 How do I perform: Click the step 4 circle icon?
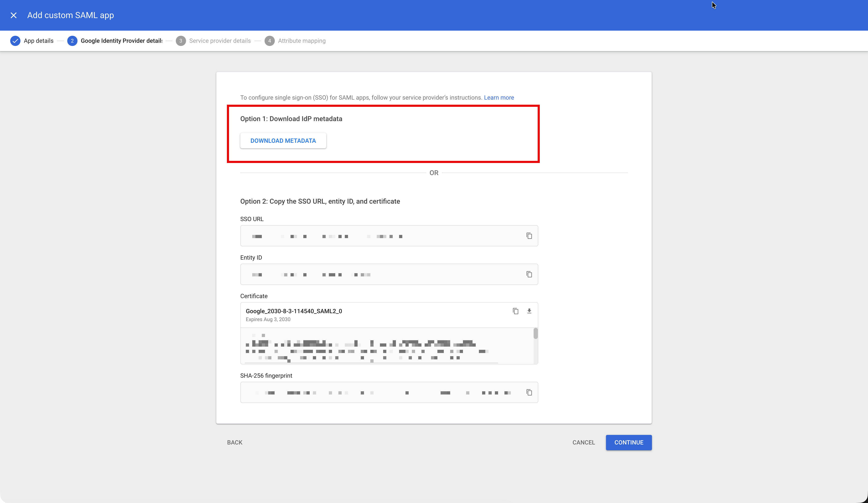tap(269, 41)
